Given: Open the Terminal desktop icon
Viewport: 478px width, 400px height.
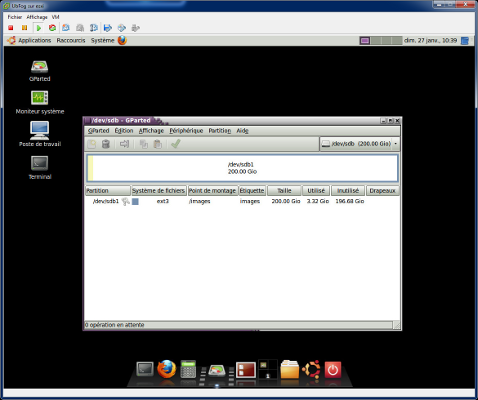Looking at the screenshot, I should click(x=40, y=168).
